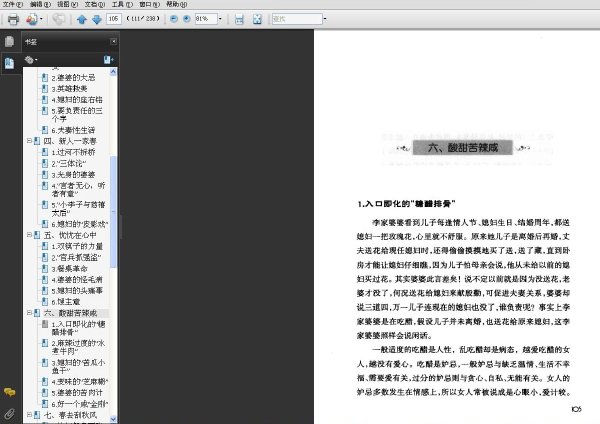Fit page width using scrolling-mode icon
The image size is (600, 424).
pos(239,19)
